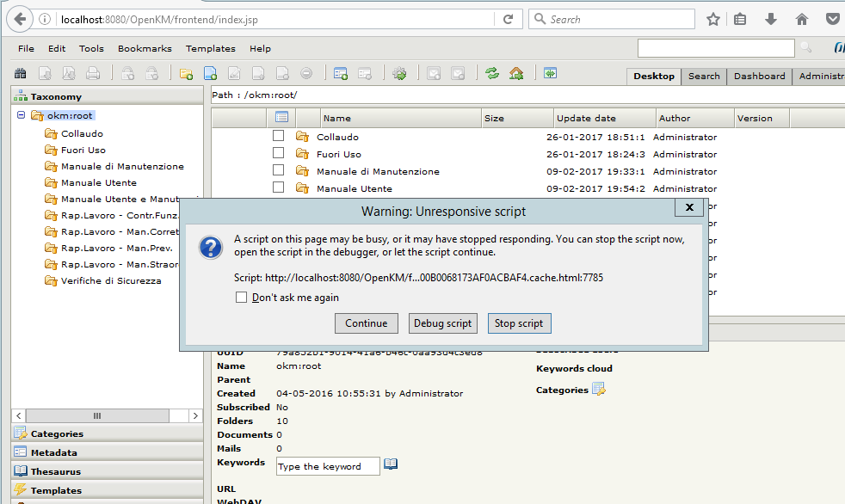Click the go to home folder icon
Viewport: 845px width, 504px height.
516,74
